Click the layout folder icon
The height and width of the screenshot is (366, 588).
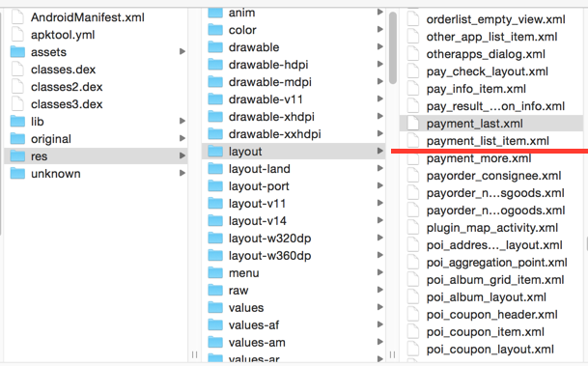[215, 151]
